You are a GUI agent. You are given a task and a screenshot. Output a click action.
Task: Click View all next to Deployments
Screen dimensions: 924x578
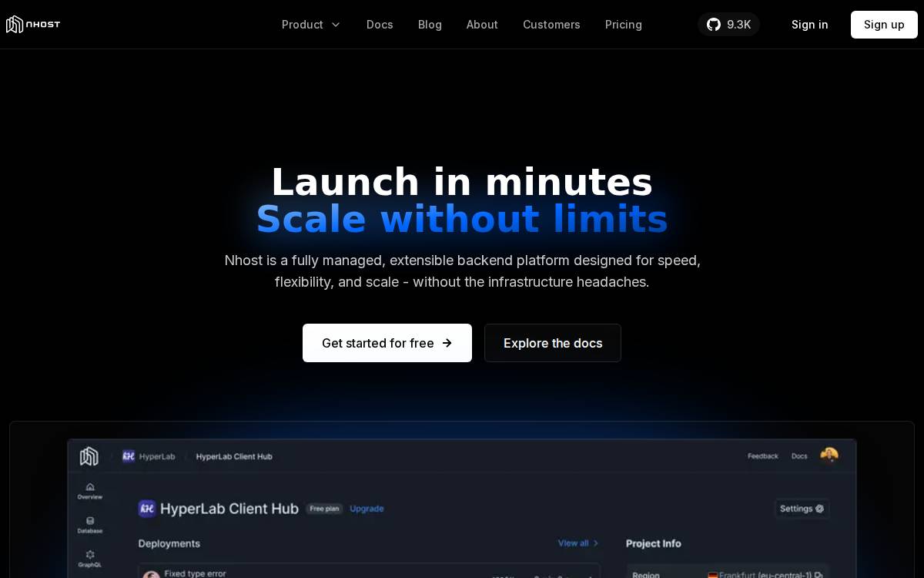click(x=578, y=543)
